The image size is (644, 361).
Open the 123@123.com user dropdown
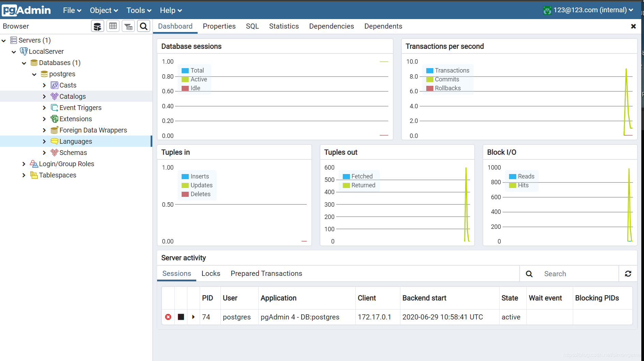point(593,10)
